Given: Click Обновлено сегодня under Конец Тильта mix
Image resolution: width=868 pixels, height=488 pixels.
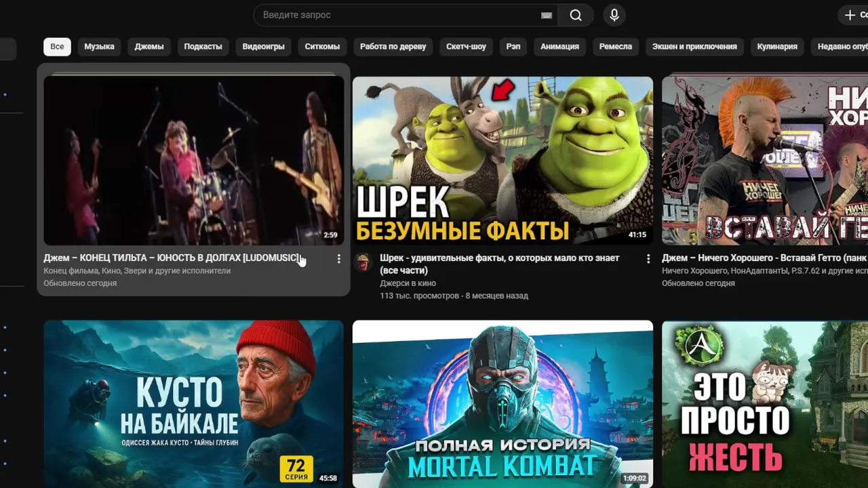Looking at the screenshot, I should (80, 283).
